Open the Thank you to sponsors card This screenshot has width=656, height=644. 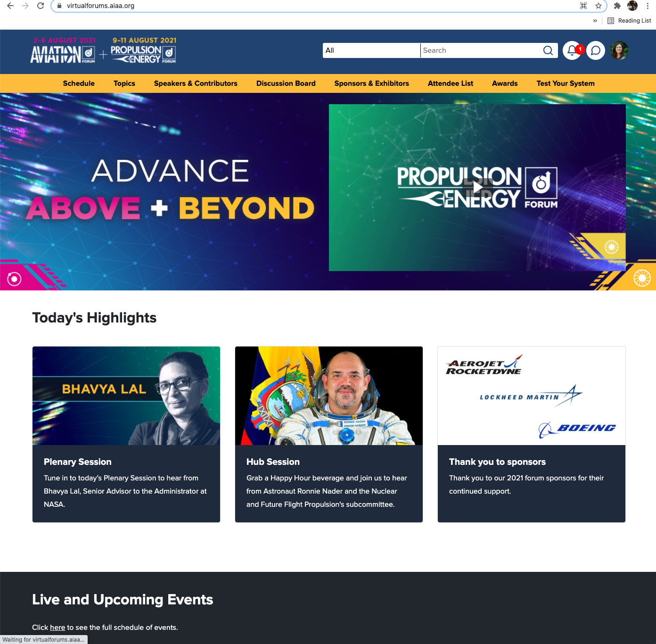(532, 434)
